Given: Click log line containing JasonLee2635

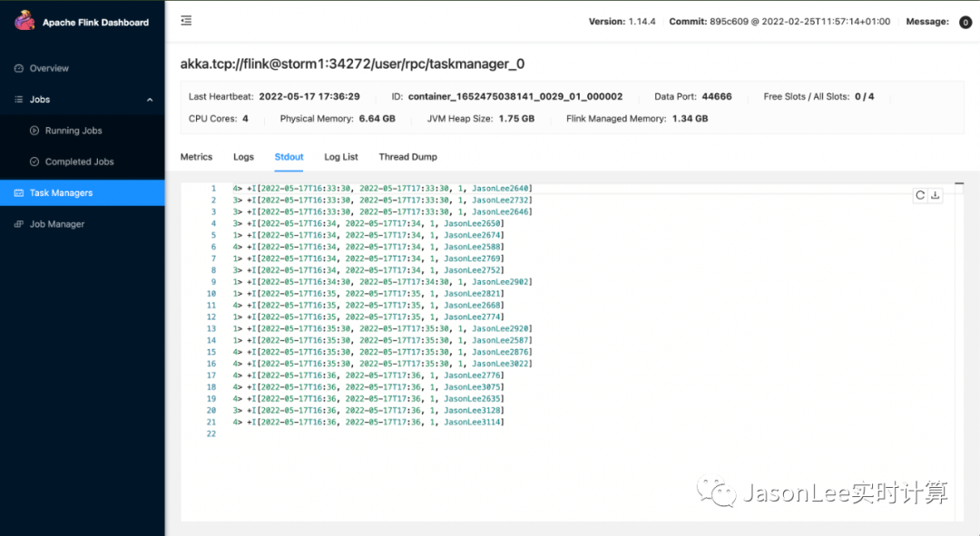Looking at the screenshot, I should pos(368,398).
